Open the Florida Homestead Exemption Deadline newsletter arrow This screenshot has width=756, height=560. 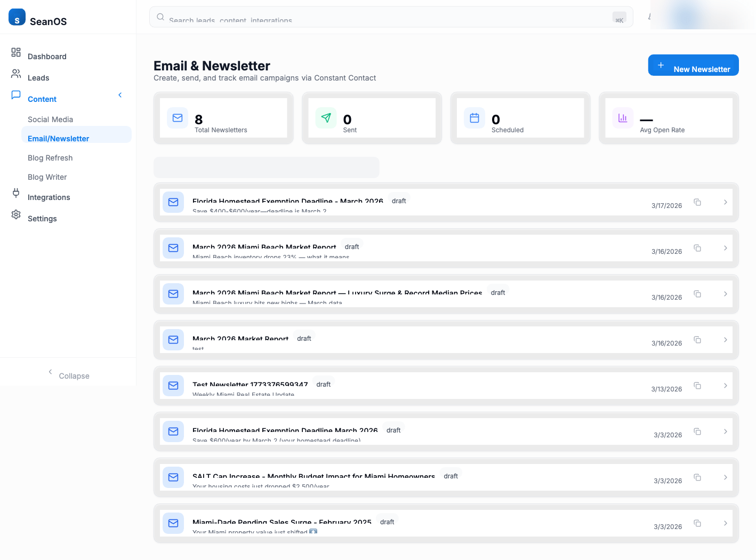pos(725,203)
